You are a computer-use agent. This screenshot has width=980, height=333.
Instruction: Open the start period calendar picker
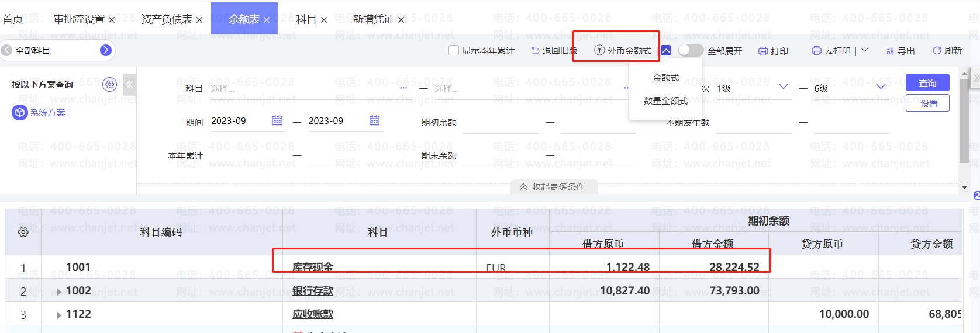pos(277,120)
